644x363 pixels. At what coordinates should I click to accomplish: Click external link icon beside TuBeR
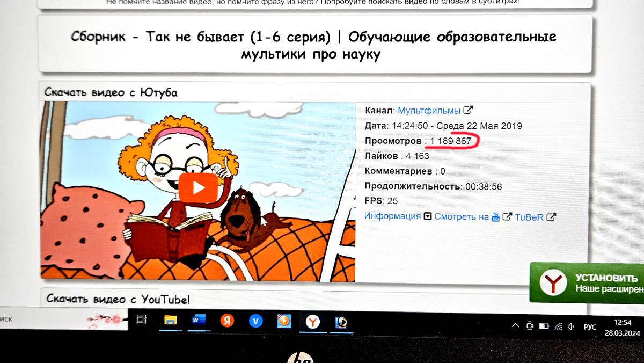(x=551, y=217)
